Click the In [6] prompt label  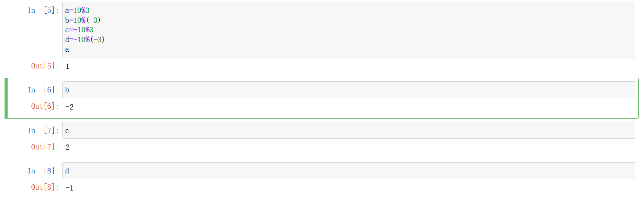pyautogui.click(x=43, y=90)
